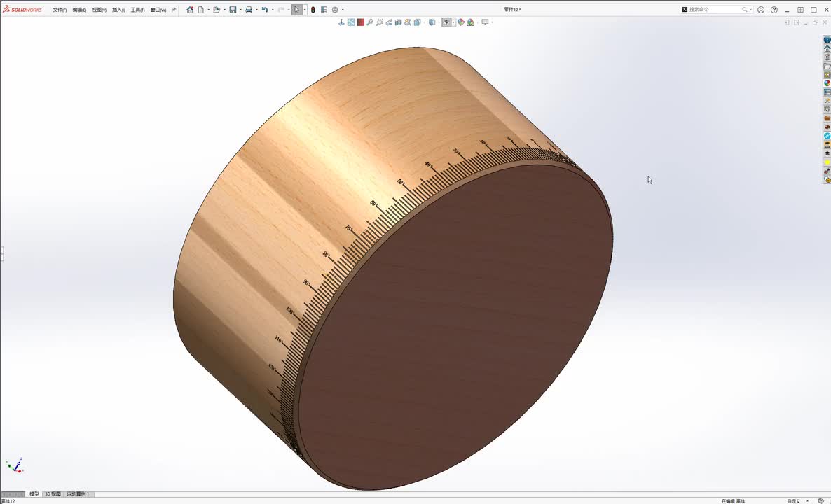This screenshot has width=831, height=504.
Task: Open the 视图 (View) menu
Action: pos(99,10)
